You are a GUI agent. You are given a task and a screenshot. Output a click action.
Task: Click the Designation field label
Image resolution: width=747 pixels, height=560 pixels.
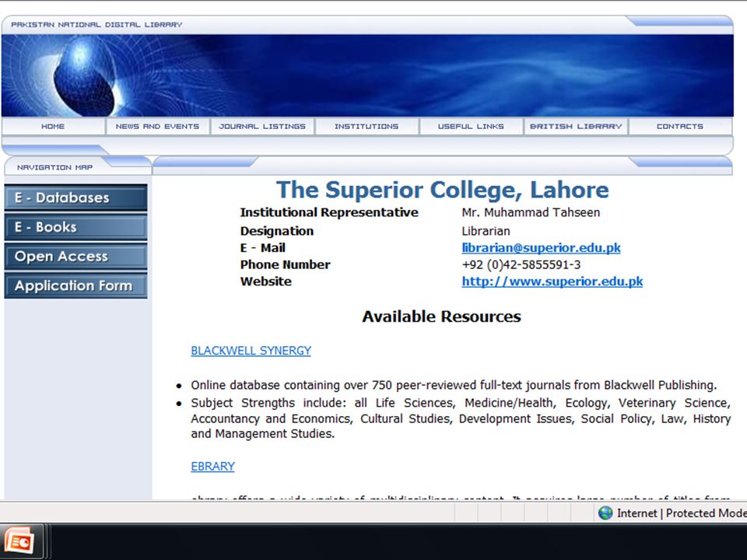click(x=277, y=232)
